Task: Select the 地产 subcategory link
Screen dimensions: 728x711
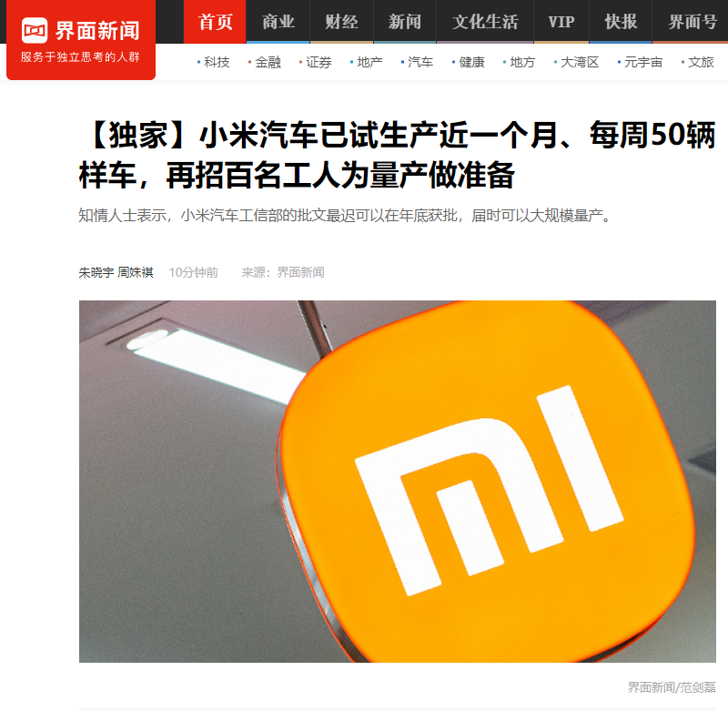Action: click(370, 62)
